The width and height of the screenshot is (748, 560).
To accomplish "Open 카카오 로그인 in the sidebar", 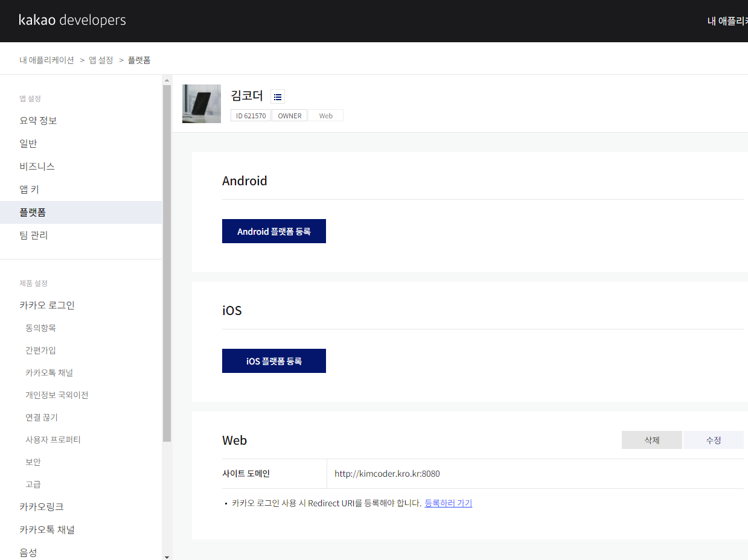I will click(47, 305).
